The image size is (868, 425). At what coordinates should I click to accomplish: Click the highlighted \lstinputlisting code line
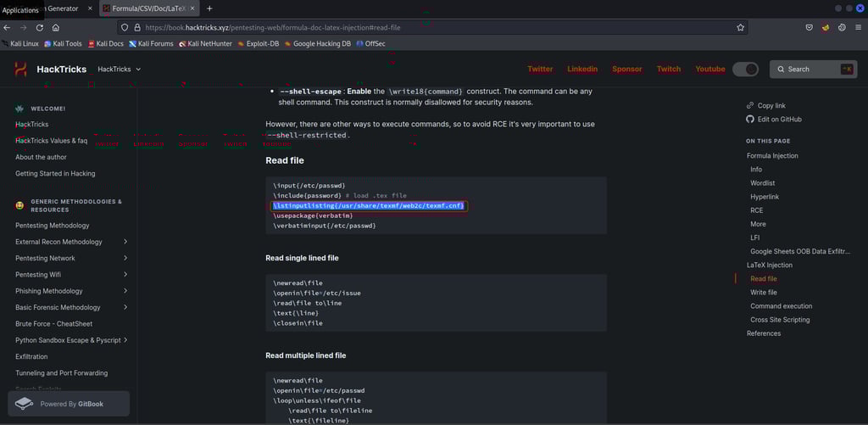coord(370,206)
